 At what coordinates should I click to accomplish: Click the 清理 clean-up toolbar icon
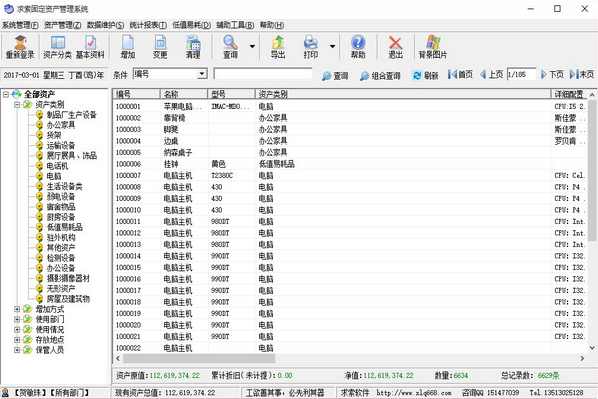[193, 47]
